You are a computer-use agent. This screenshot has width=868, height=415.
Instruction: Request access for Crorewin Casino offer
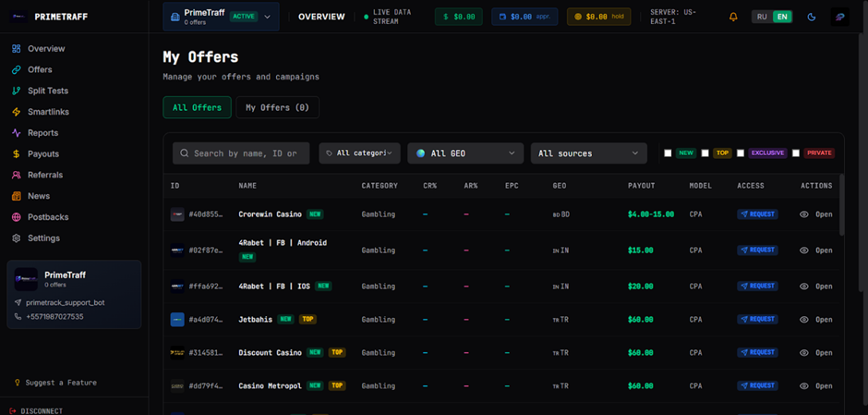tap(757, 214)
